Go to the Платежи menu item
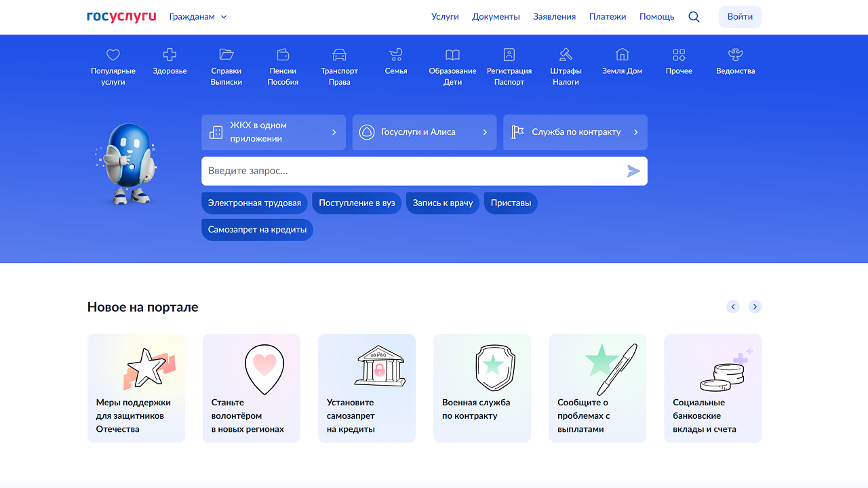 point(608,17)
